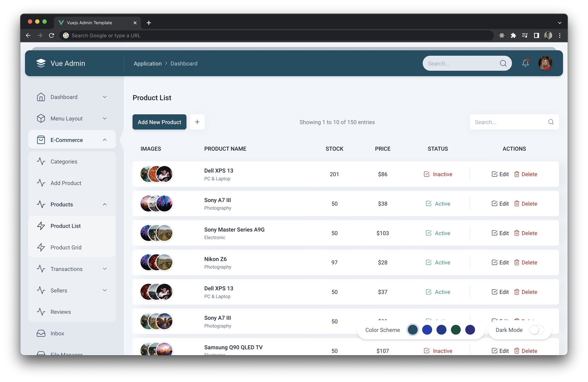Select the green color scheme swatch
The width and height of the screenshot is (588, 382).
pos(456,330)
